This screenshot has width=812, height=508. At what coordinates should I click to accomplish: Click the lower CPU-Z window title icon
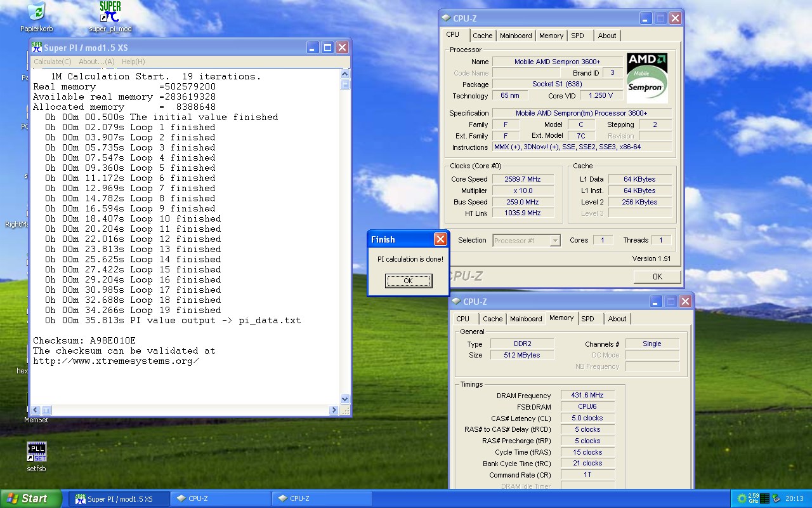click(x=456, y=302)
